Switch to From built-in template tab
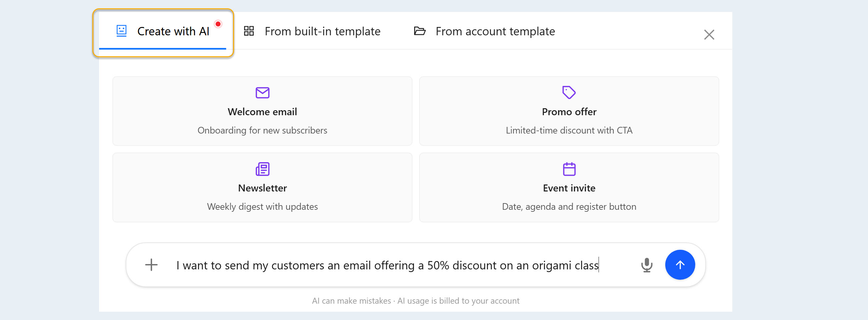 click(x=312, y=31)
